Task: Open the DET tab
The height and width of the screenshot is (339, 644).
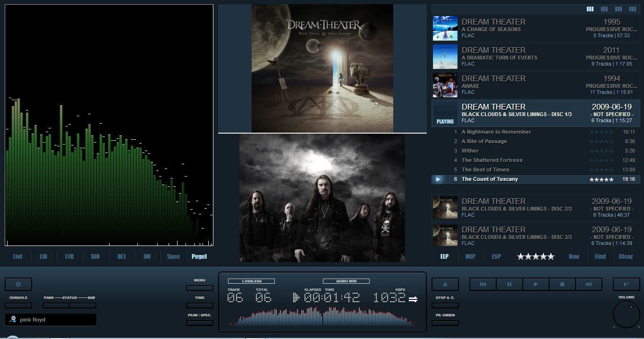Action: coord(121,256)
